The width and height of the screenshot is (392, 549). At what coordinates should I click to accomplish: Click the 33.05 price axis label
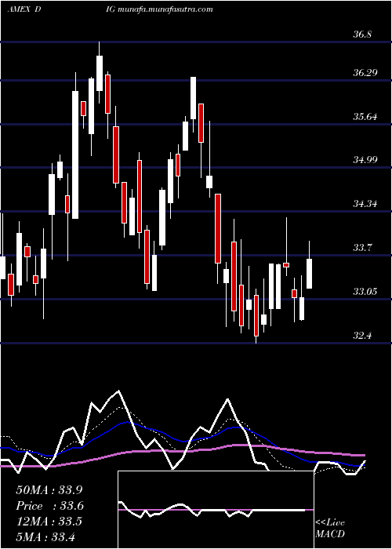[366, 291]
